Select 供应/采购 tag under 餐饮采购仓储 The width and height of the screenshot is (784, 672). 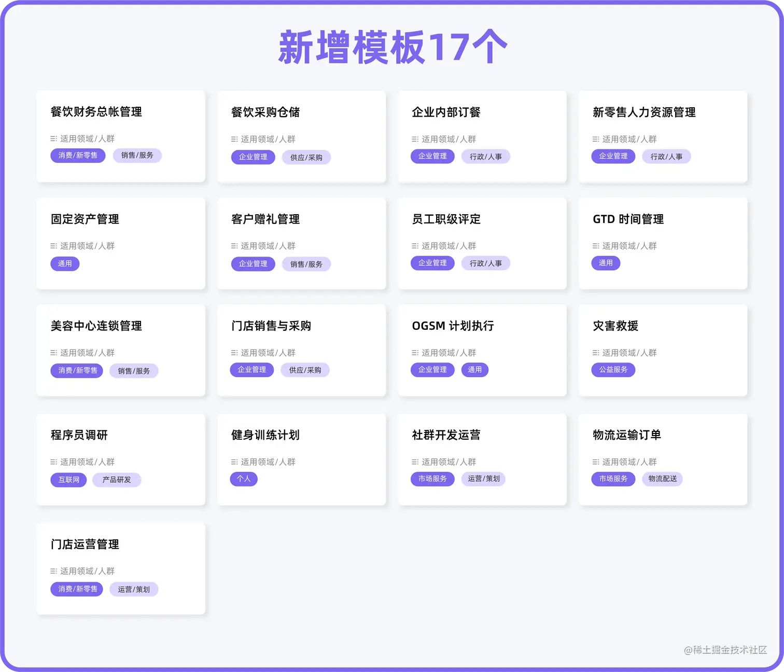pyautogui.click(x=306, y=158)
